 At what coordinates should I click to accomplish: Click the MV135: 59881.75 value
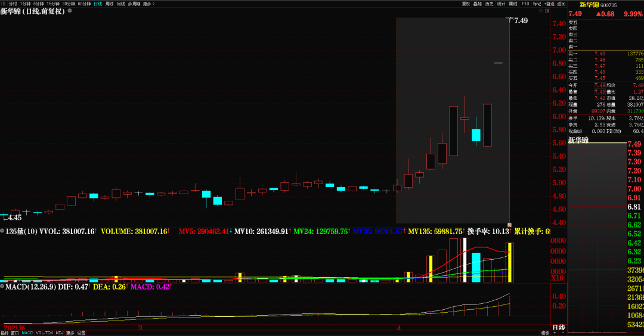pos(435,231)
